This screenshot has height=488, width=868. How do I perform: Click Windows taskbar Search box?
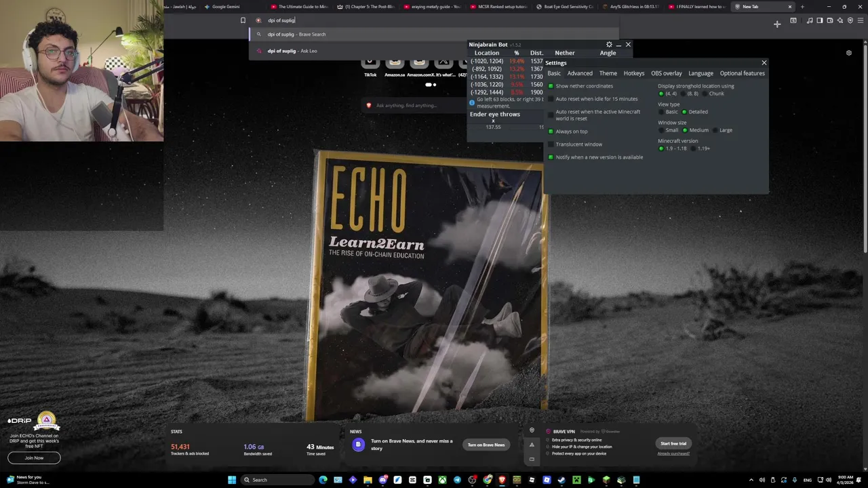[x=278, y=480]
